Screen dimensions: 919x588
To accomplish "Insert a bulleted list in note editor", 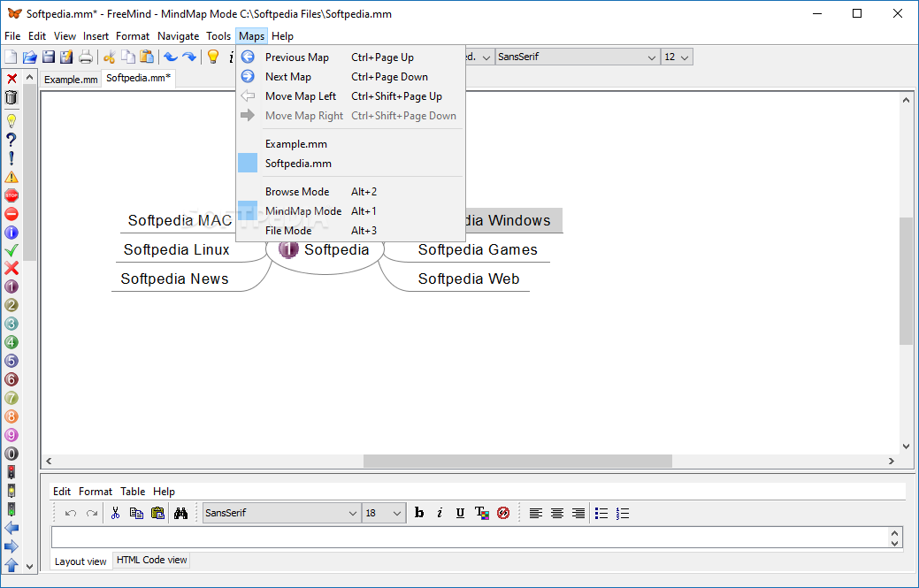I will pyautogui.click(x=601, y=513).
